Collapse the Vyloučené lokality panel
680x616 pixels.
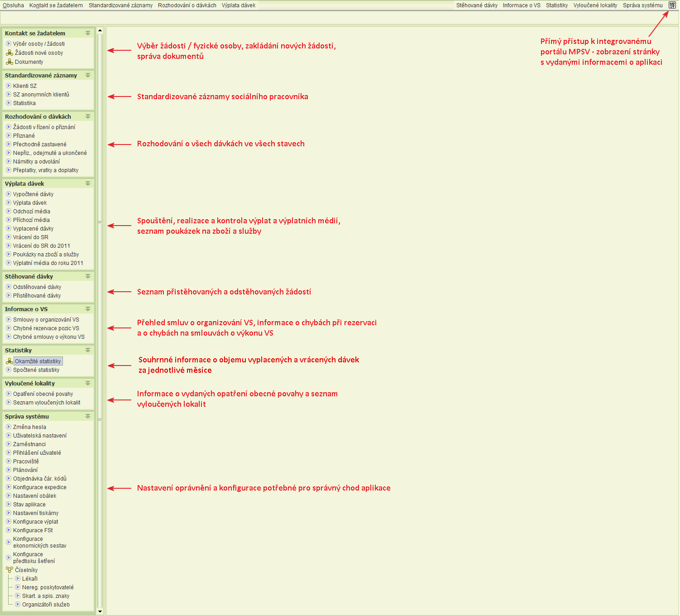(x=88, y=383)
